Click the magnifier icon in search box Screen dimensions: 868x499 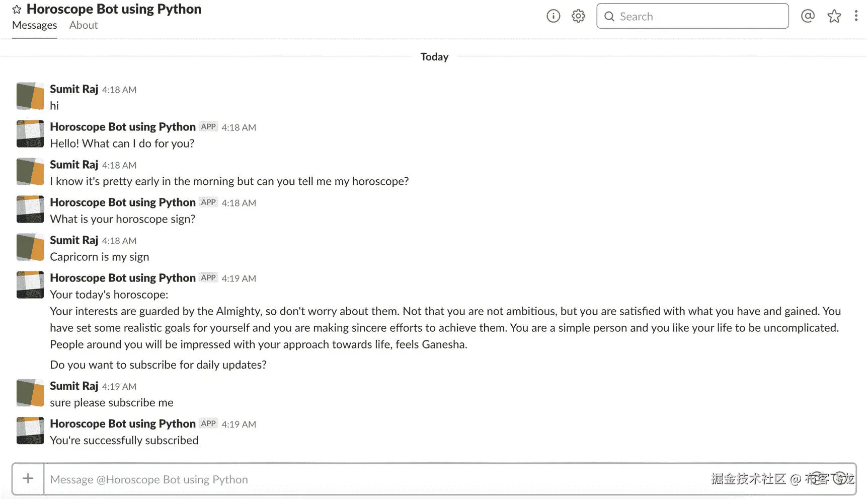pyautogui.click(x=609, y=17)
